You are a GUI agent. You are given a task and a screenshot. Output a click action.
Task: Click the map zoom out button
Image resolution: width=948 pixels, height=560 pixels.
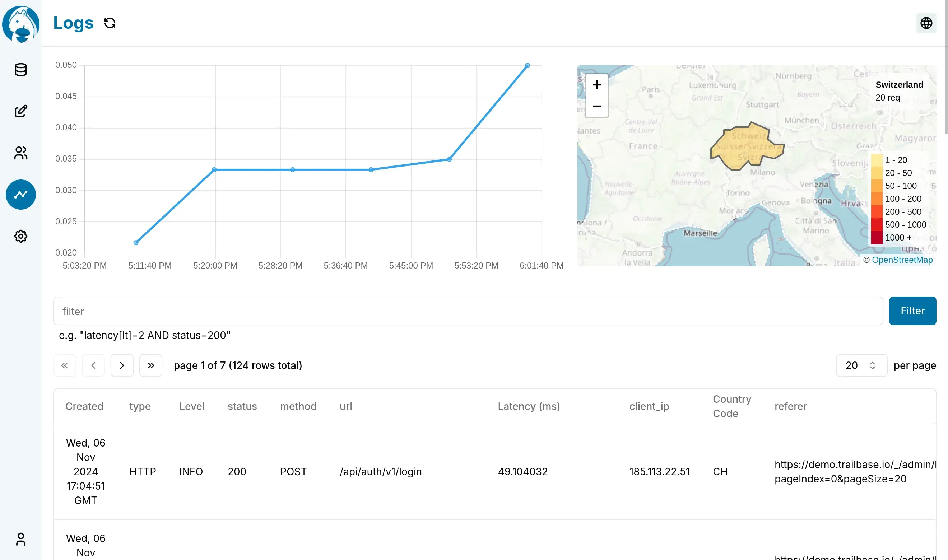(597, 105)
